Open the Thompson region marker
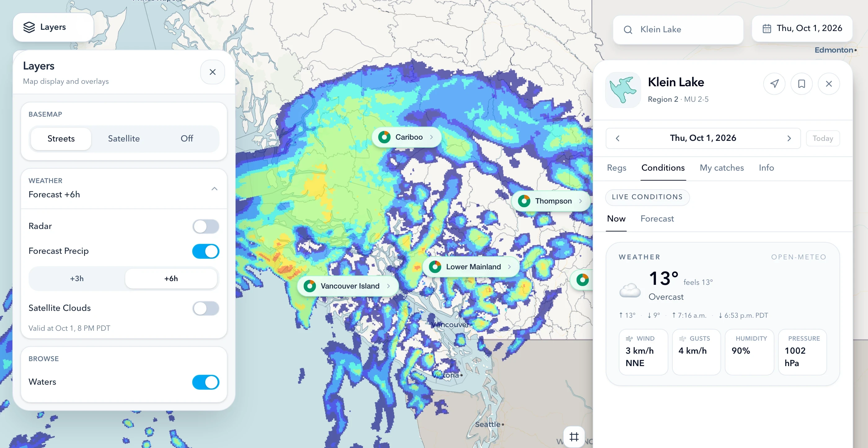The image size is (868, 448). click(x=551, y=201)
